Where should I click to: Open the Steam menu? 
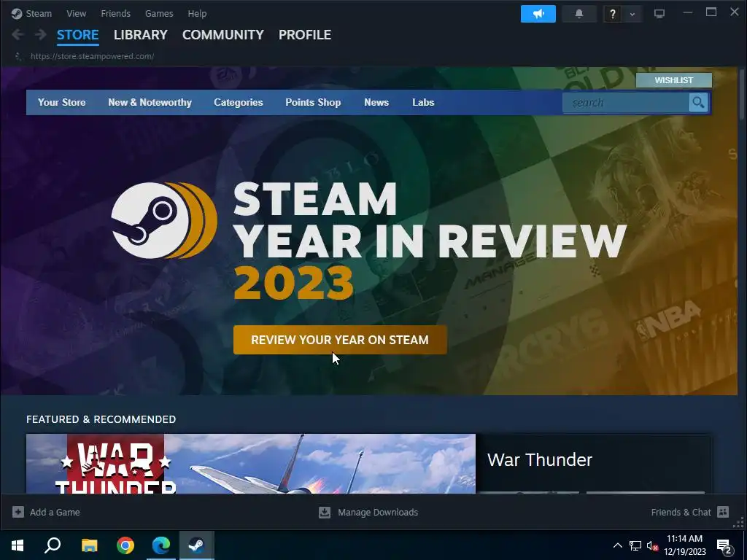click(x=39, y=13)
